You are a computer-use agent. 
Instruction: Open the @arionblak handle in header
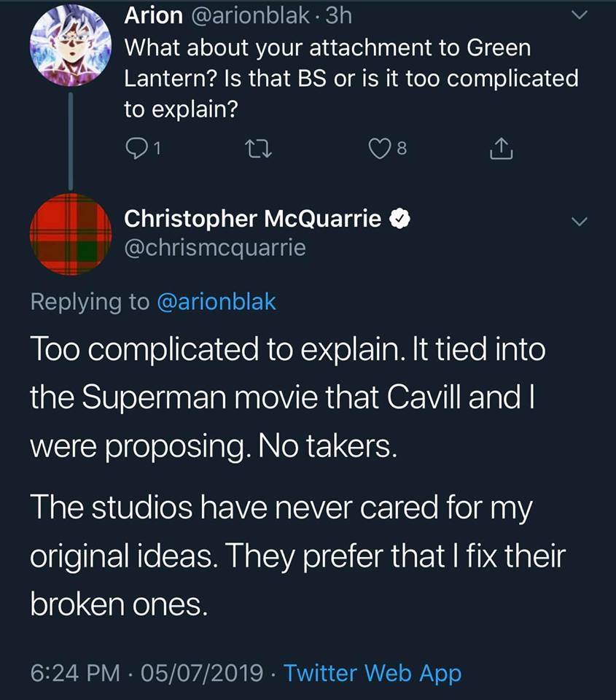[250, 16]
